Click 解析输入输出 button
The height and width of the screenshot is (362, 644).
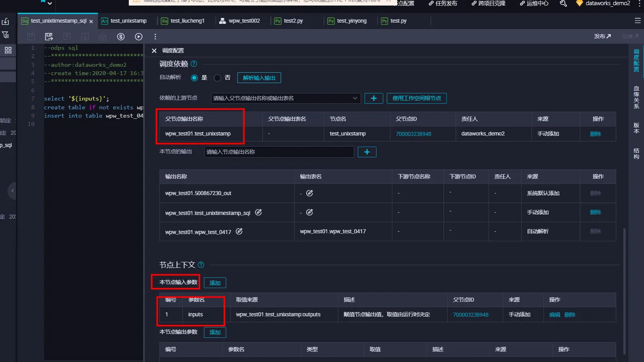tap(259, 78)
